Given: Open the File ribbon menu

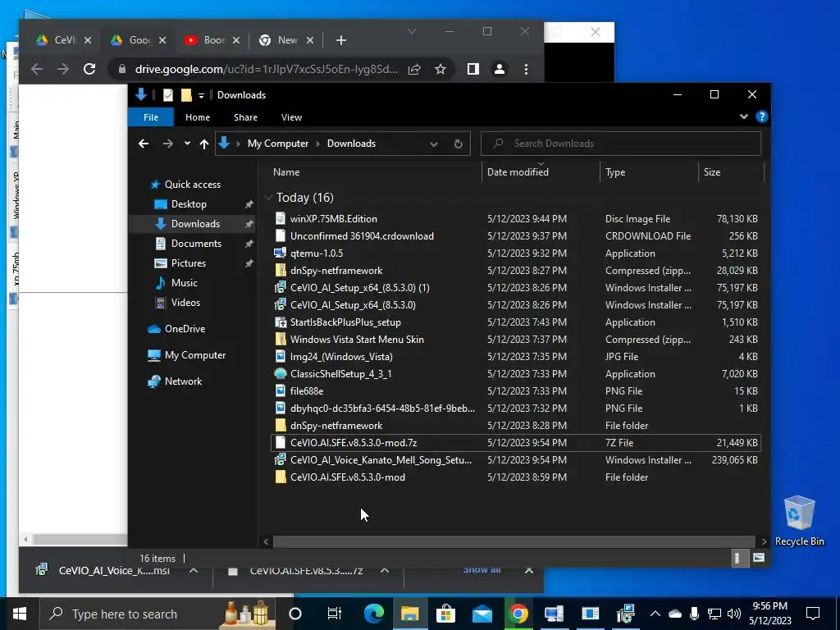Looking at the screenshot, I should pyautogui.click(x=151, y=117).
